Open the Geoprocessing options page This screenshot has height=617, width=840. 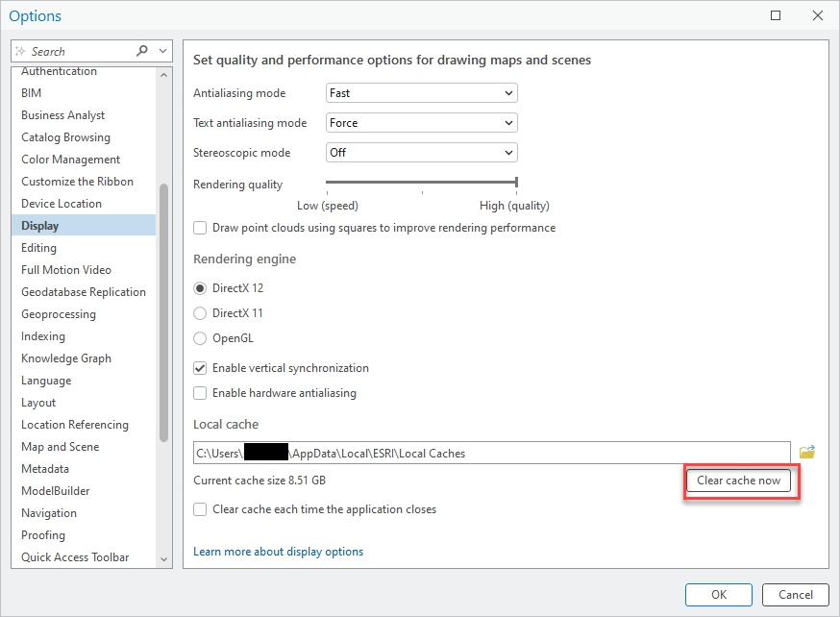click(59, 313)
